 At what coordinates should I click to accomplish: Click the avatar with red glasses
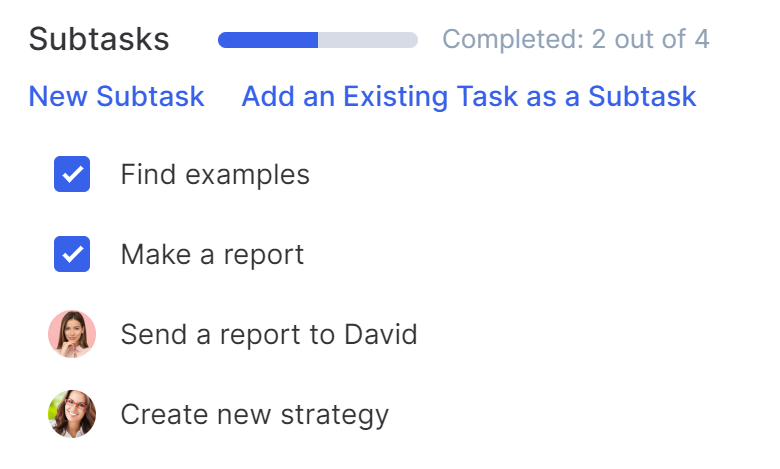pyautogui.click(x=72, y=414)
